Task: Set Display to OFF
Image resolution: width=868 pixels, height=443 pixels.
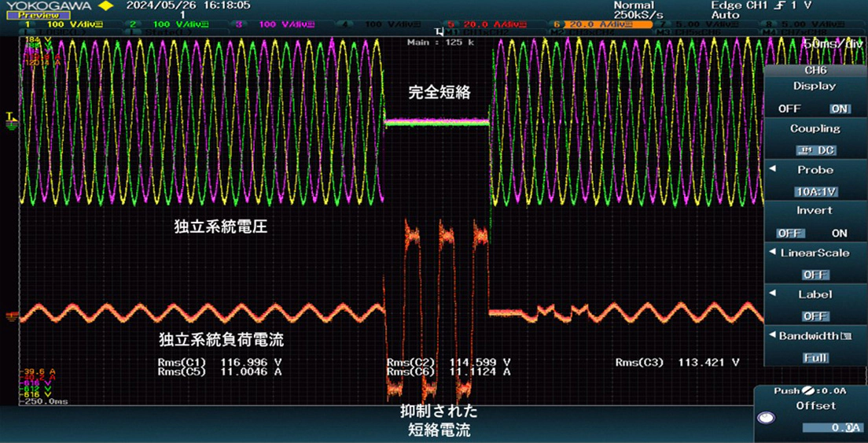Action: click(x=789, y=109)
